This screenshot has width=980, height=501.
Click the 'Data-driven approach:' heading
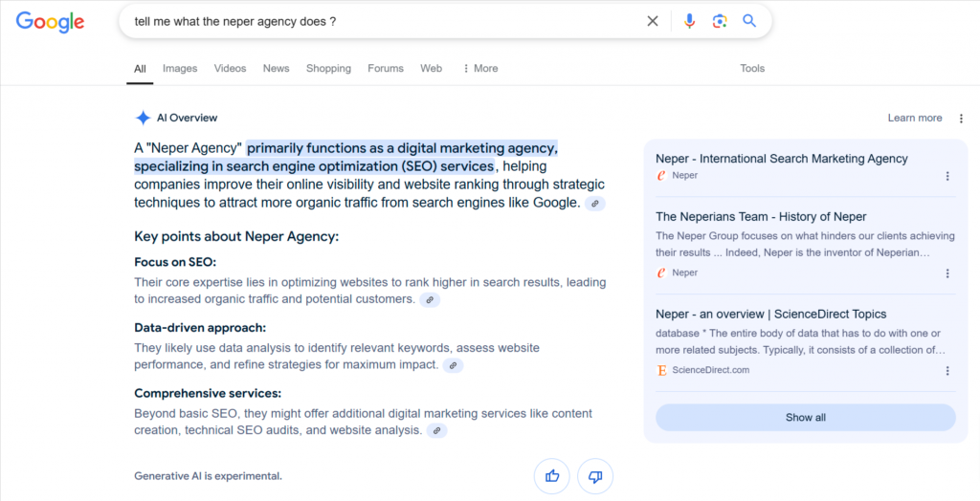point(201,328)
